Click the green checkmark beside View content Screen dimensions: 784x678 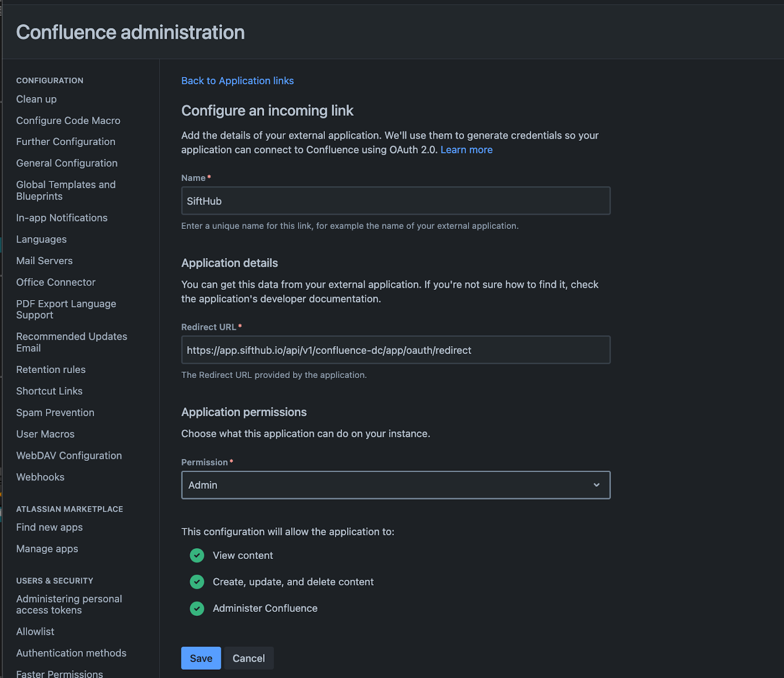197,555
